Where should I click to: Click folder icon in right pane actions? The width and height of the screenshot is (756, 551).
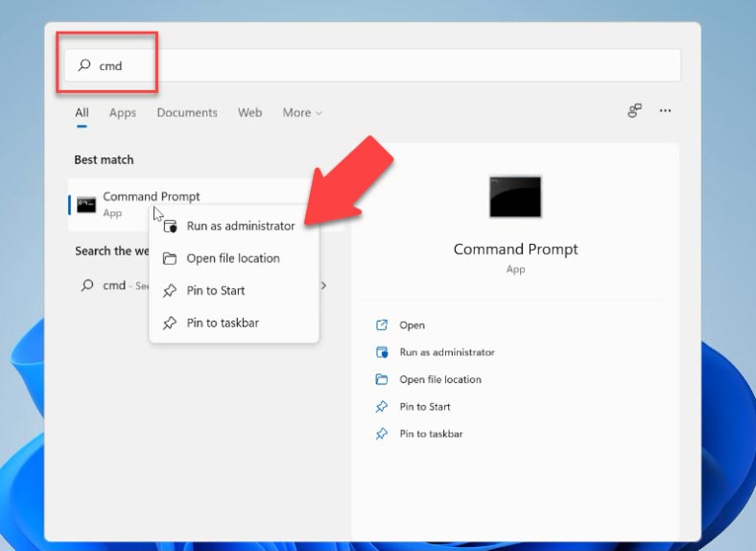click(382, 379)
